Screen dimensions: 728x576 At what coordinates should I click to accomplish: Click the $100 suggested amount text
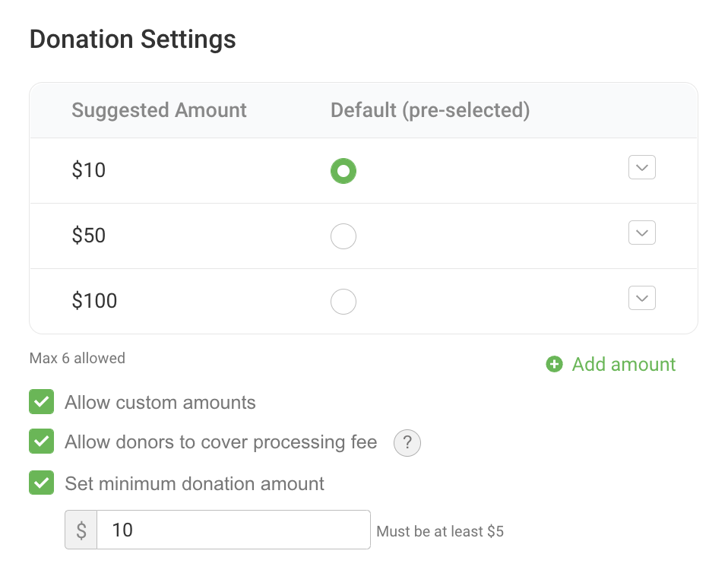pyautogui.click(x=94, y=301)
